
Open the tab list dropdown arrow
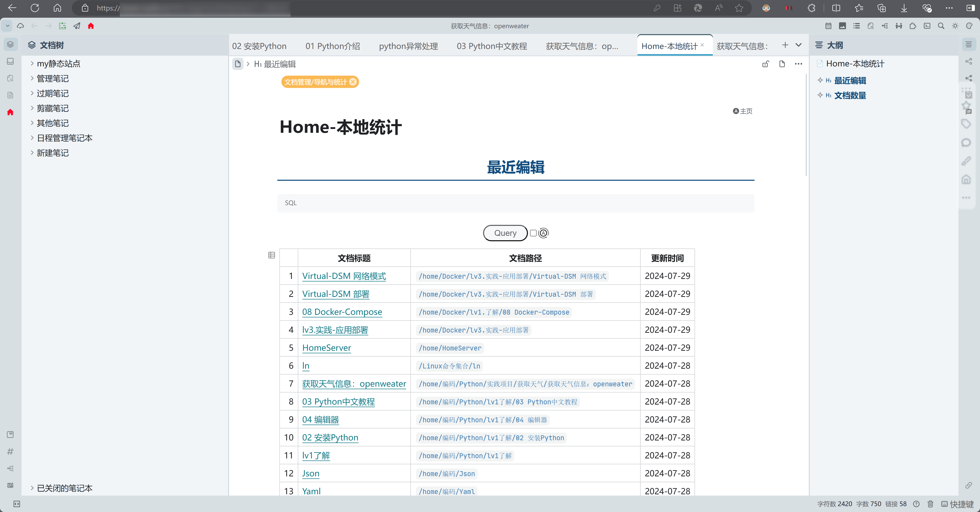pyautogui.click(x=799, y=45)
